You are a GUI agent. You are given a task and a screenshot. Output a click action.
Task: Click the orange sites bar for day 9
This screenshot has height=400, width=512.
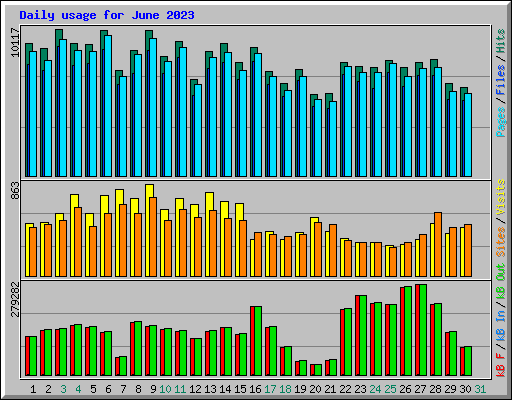pyautogui.click(x=153, y=237)
